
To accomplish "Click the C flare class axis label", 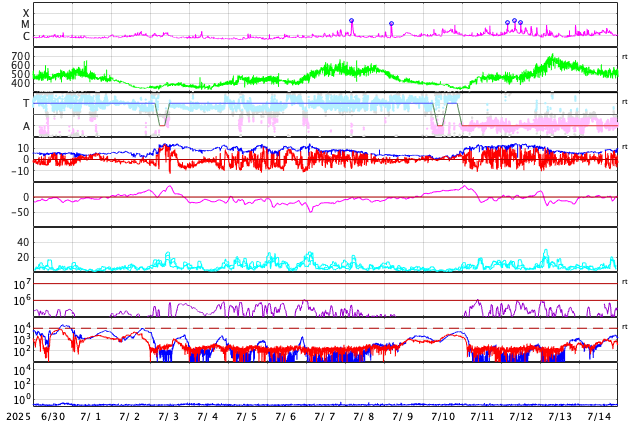I will [26, 36].
